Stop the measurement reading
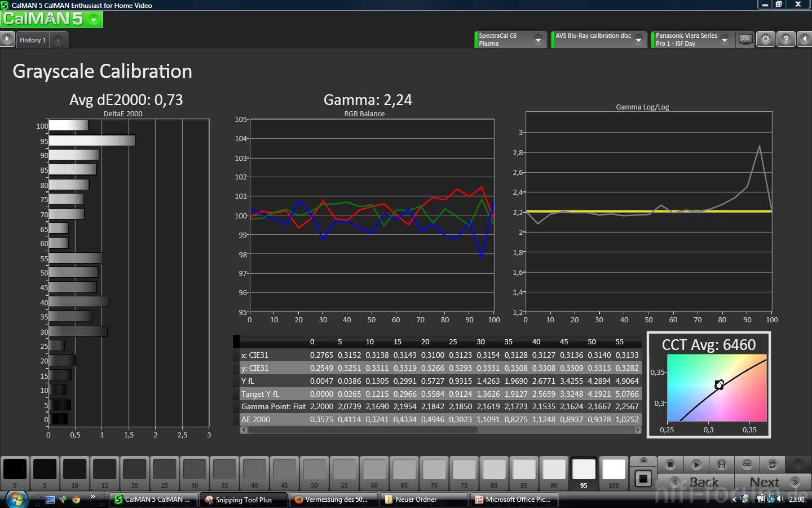This screenshot has width=812, height=508. [x=670, y=464]
